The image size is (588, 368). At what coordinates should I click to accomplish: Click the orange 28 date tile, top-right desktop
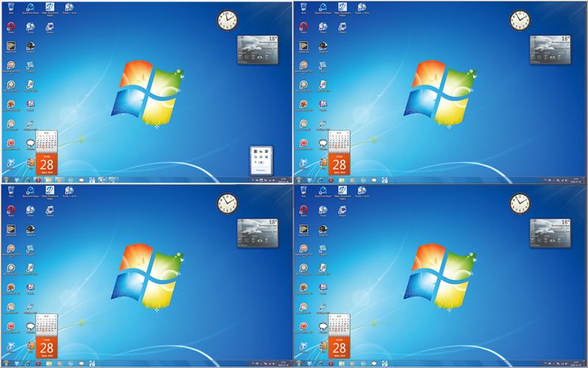click(339, 163)
